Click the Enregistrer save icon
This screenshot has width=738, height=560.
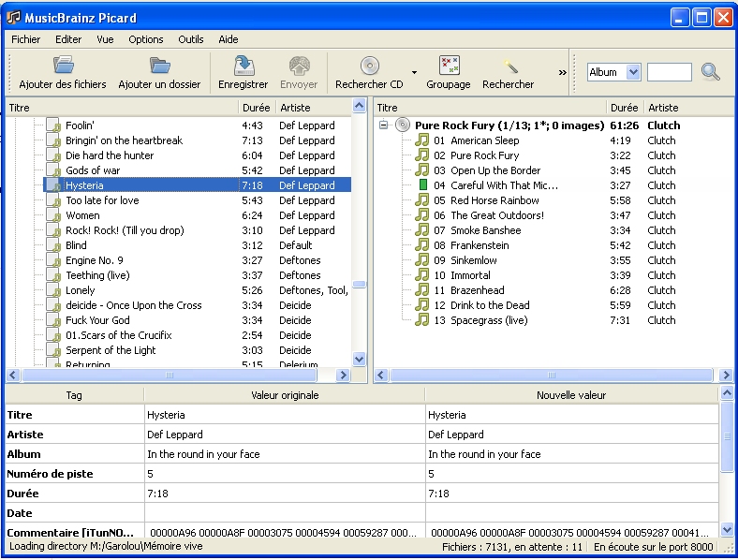coord(243,66)
